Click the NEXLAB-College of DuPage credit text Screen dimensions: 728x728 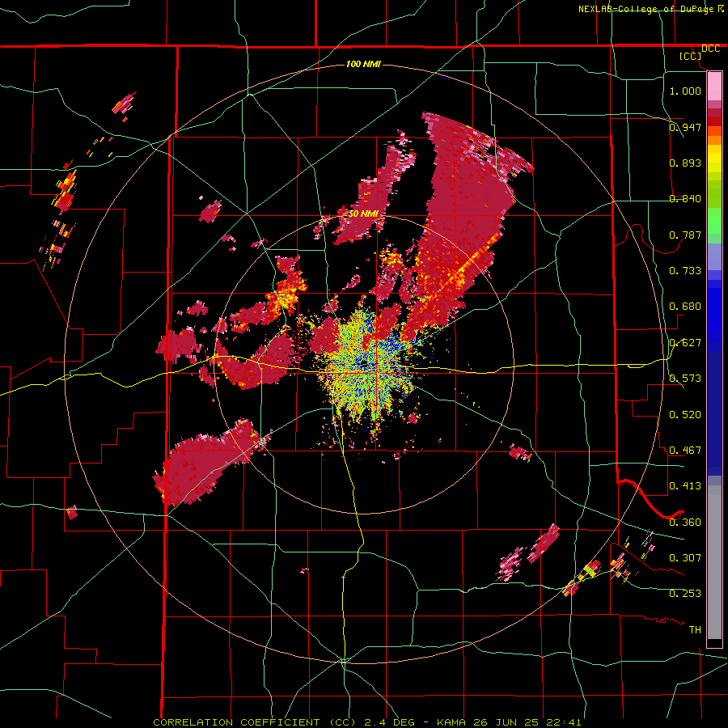coord(645,9)
